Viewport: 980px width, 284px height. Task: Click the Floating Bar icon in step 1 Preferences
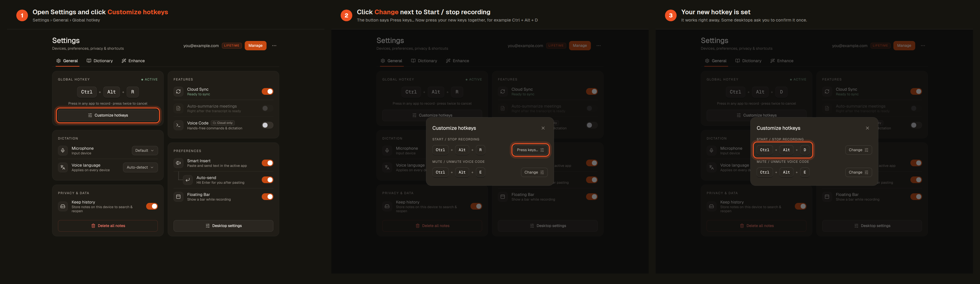click(x=178, y=197)
